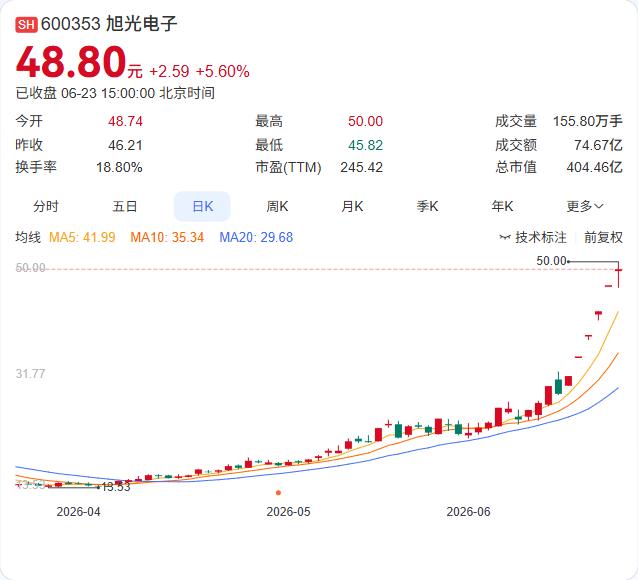Click the MA10: 35.34 indicator

pyautogui.click(x=167, y=237)
